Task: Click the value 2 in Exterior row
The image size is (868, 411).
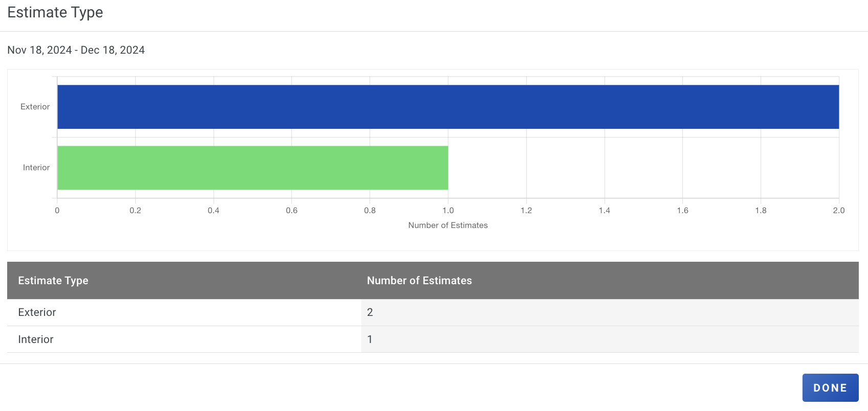Action: point(370,312)
